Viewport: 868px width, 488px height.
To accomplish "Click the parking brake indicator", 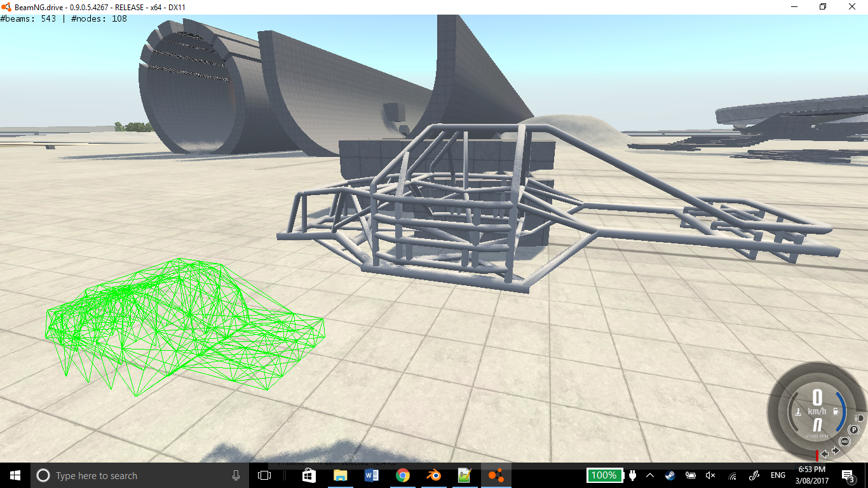I will [x=853, y=430].
